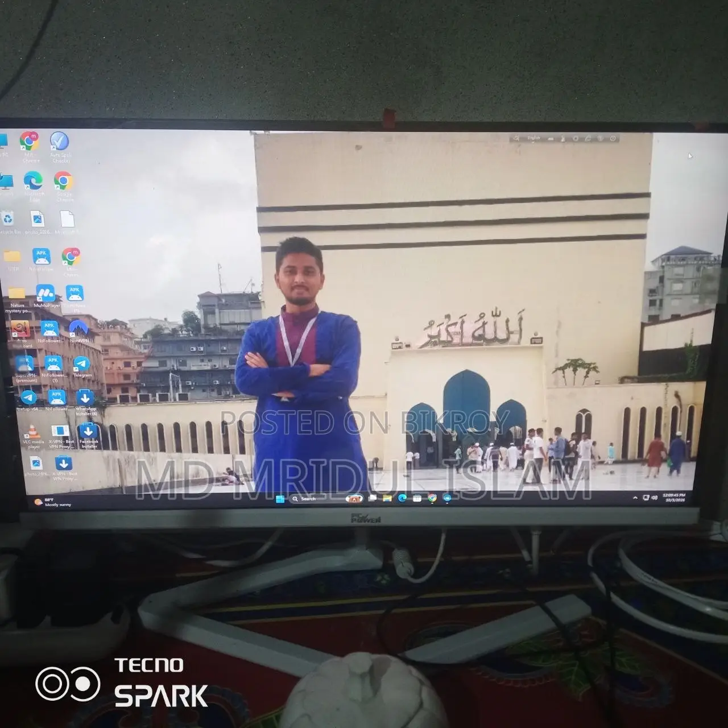The image size is (728, 728).
Task: Open the NordVPN desktop shortcut
Action: tap(78, 331)
